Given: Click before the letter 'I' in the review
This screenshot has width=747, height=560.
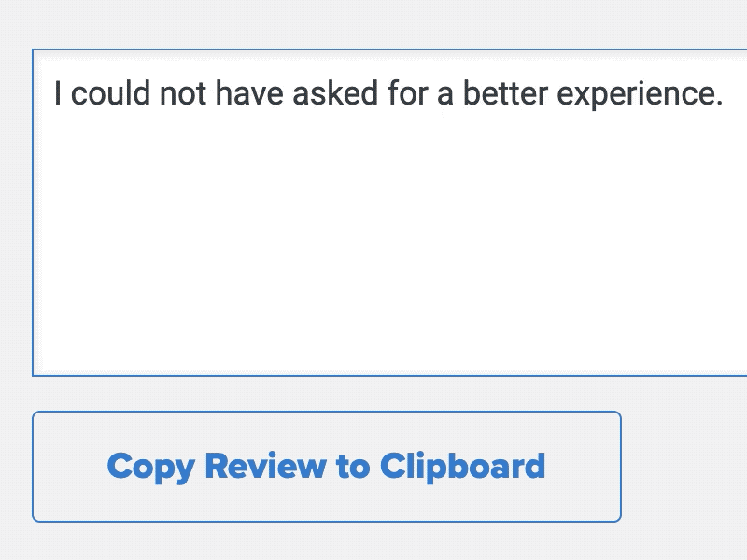Looking at the screenshot, I should [56, 93].
